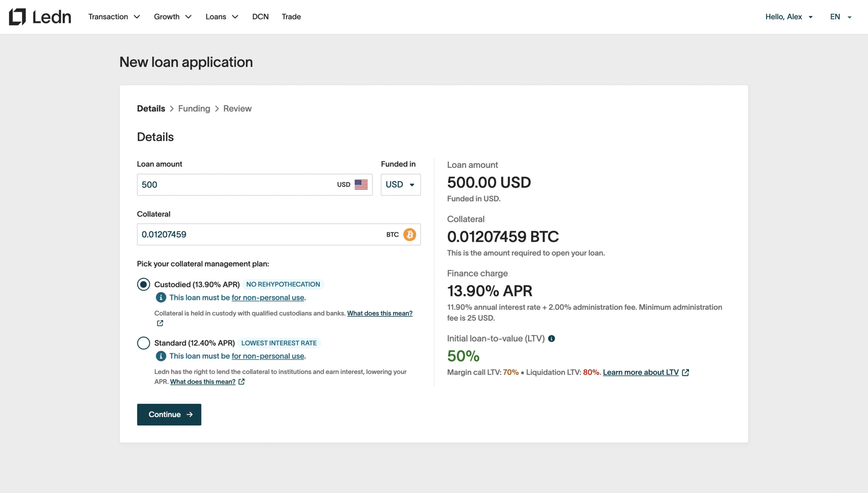The height and width of the screenshot is (493, 868).
Task: Click the US flag icon in loan amount
Action: click(x=361, y=184)
